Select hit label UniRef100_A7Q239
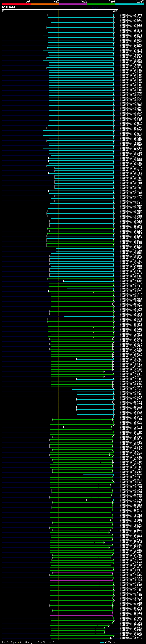 (x=131, y=543)
